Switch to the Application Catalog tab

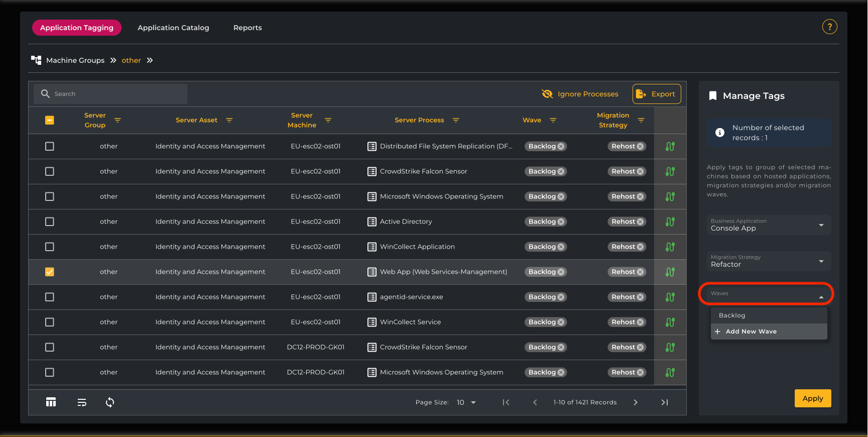pos(173,28)
